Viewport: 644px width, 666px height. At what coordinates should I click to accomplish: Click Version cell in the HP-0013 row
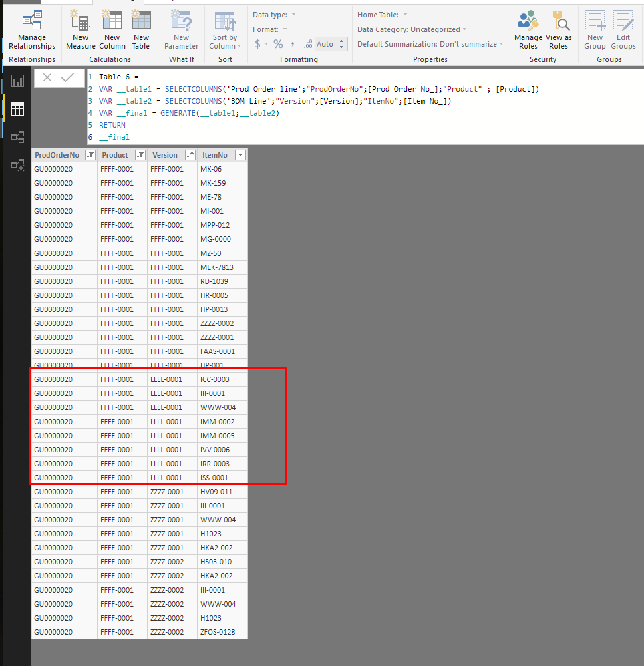coord(172,309)
